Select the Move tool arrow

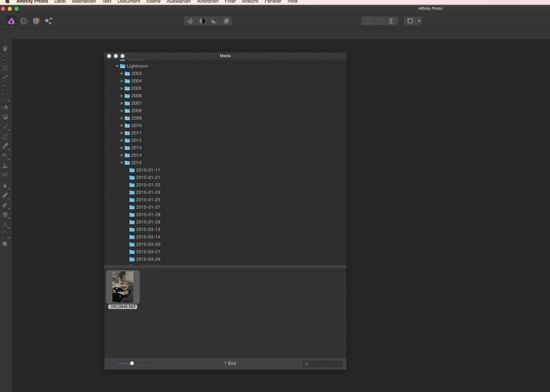point(5,58)
